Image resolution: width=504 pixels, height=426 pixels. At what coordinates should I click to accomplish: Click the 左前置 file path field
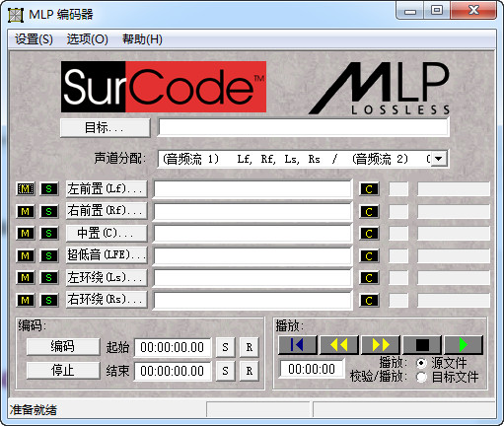(x=252, y=189)
